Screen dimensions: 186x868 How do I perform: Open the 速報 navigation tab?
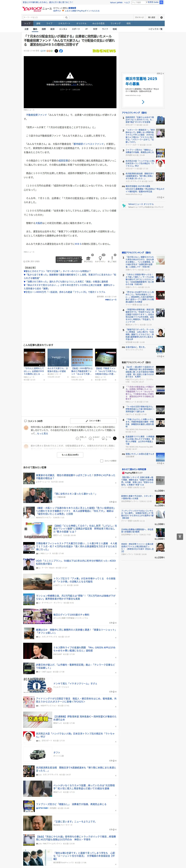coord(38,23)
